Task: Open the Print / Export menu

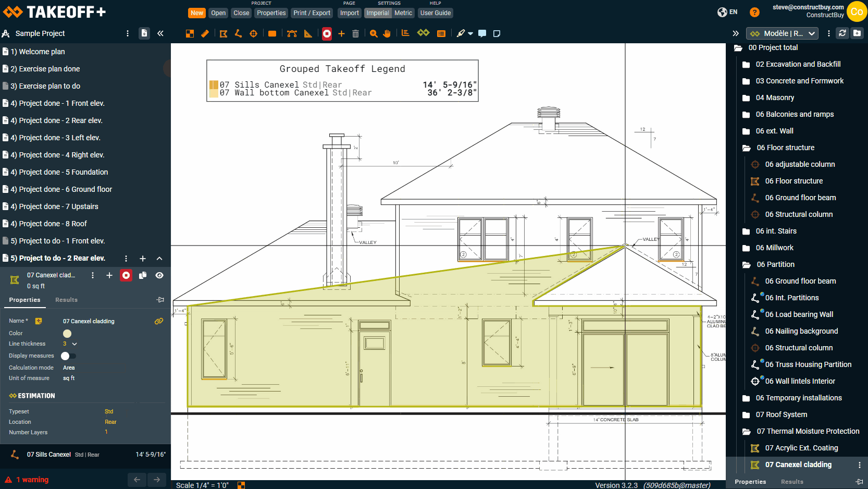Action: [x=312, y=13]
